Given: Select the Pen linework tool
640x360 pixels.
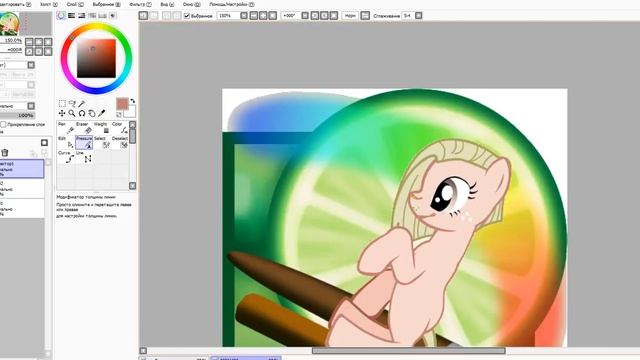Looking at the screenshot, I should [x=65, y=128].
